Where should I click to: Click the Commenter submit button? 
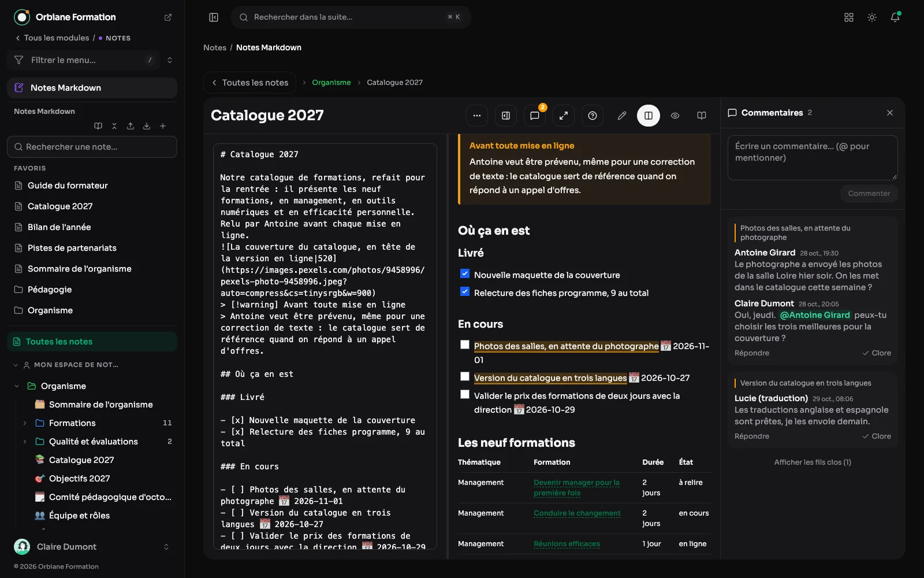click(x=869, y=194)
